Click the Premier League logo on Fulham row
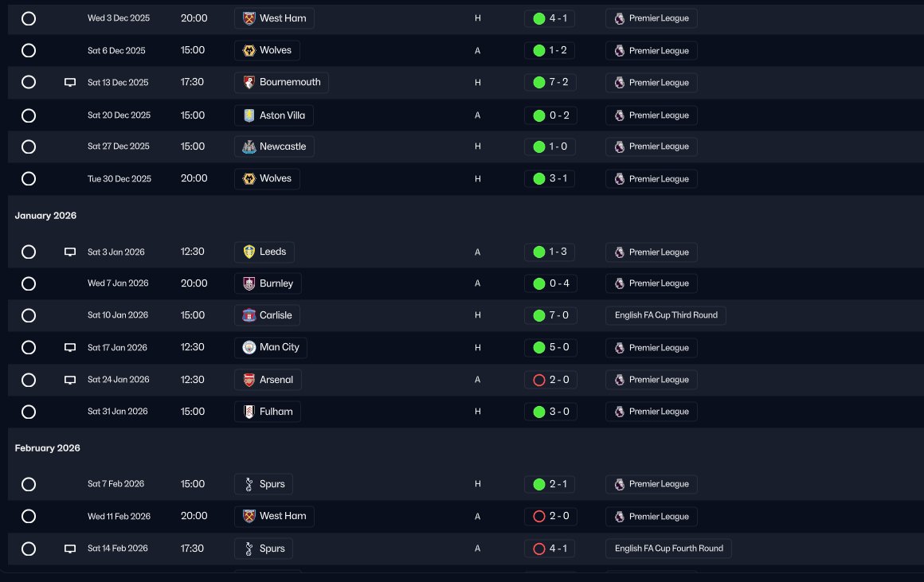Image resolution: width=924 pixels, height=582 pixels. pos(620,412)
